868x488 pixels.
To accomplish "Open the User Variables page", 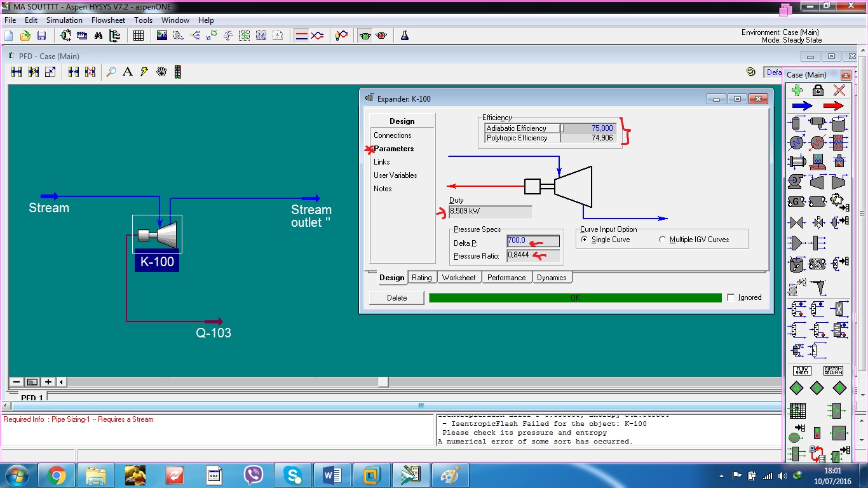I will pos(397,175).
